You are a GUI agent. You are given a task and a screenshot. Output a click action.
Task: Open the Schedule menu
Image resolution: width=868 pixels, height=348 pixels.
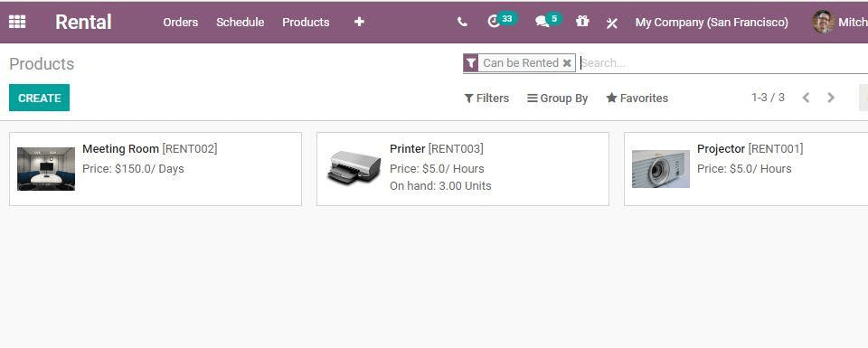(x=241, y=22)
